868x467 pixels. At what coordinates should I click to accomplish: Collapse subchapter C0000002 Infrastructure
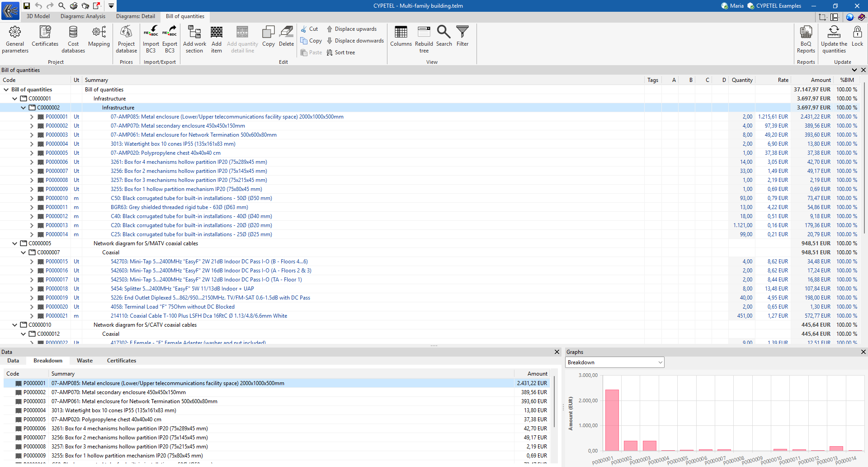click(x=24, y=108)
